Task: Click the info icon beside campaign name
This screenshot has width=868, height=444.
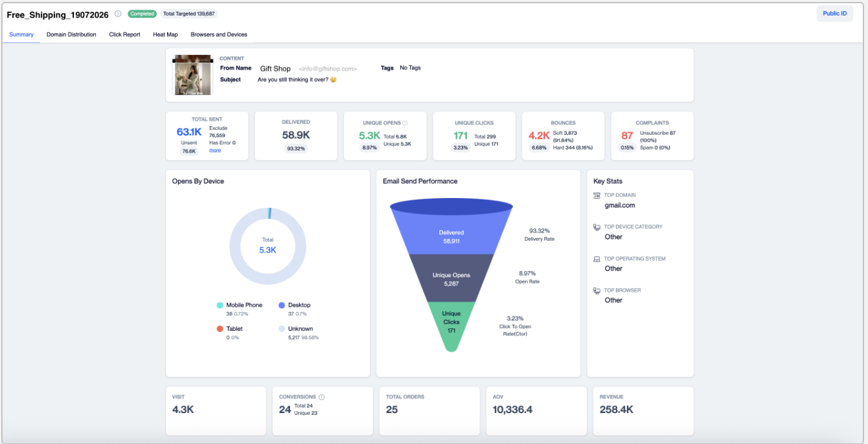Action: tap(118, 14)
